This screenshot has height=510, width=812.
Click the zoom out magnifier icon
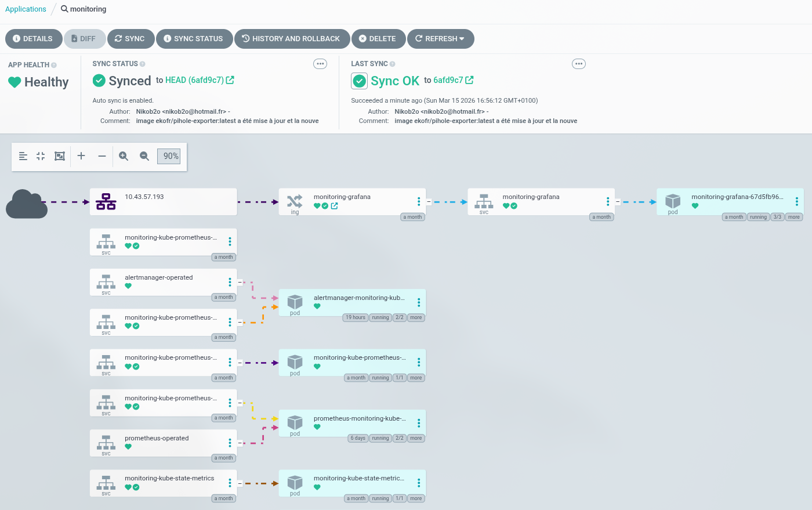pyautogui.click(x=144, y=156)
